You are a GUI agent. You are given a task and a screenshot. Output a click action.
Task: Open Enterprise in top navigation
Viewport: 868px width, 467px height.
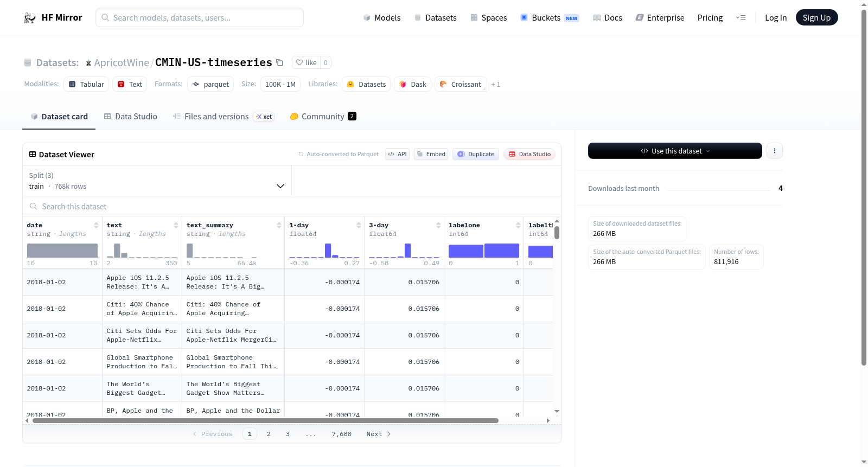660,17
